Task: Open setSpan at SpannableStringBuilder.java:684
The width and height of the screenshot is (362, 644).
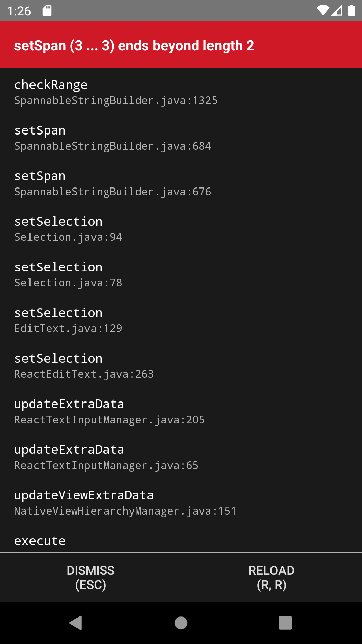Action: tap(112, 138)
